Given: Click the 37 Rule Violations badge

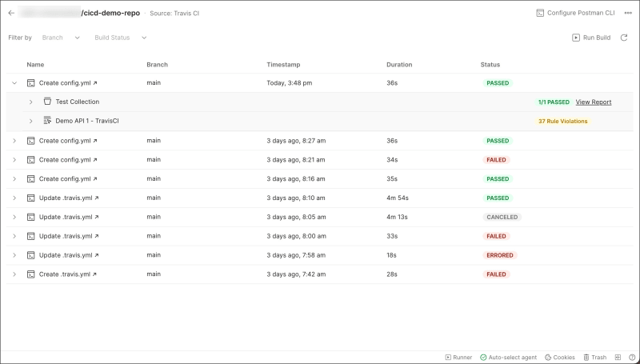Looking at the screenshot, I should coord(563,121).
